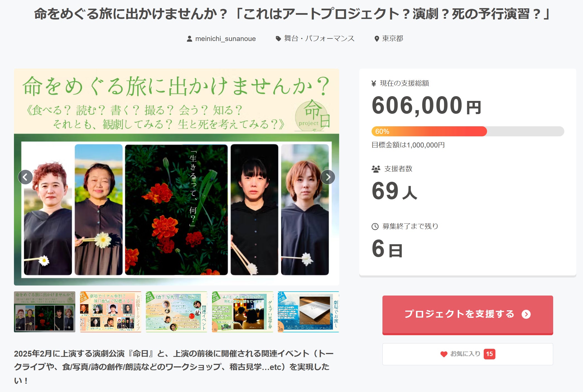583x392 pixels.
Task: Click the yen icon beside 現在の支援総額
Action: (x=374, y=83)
